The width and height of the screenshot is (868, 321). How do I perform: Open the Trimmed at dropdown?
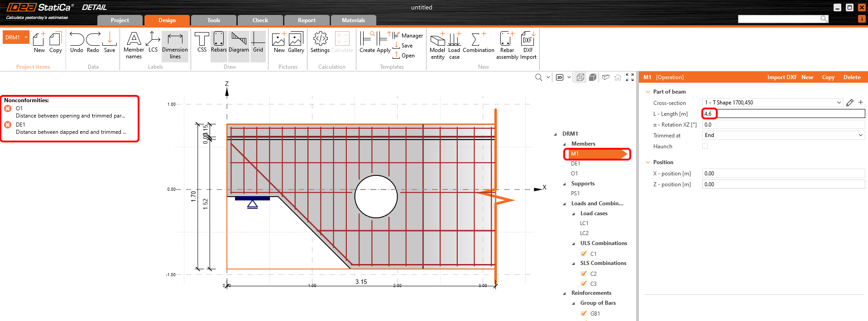783,135
